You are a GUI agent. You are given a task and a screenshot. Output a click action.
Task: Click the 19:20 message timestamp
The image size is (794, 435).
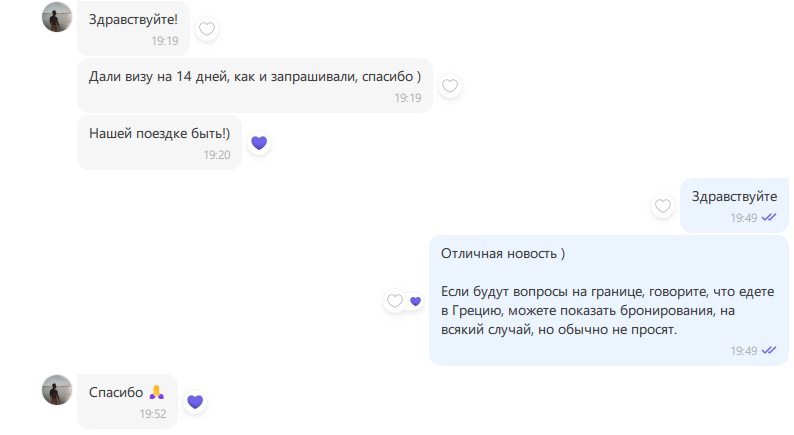217,155
